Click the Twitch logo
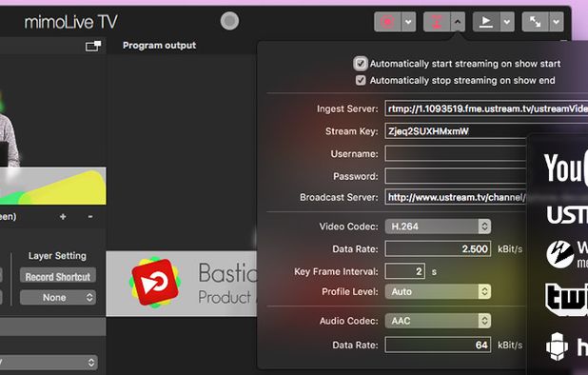The height and width of the screenshot is (375, 588). [x=566, y=299]
